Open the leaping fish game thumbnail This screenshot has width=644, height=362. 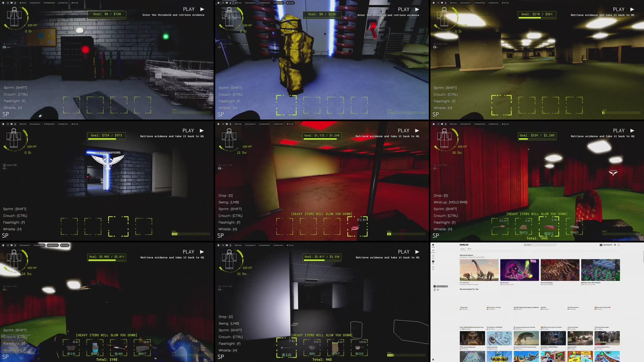point(526,338)
